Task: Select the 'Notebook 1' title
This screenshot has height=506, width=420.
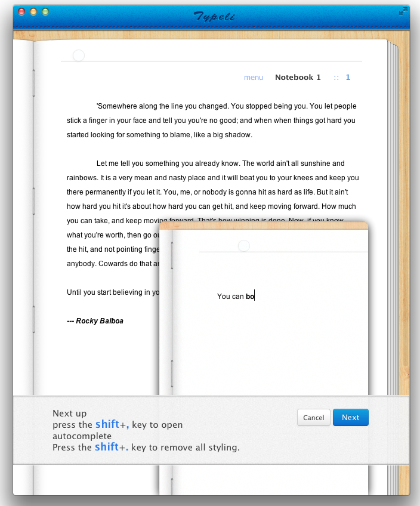Action: click(x=298, y=78)
